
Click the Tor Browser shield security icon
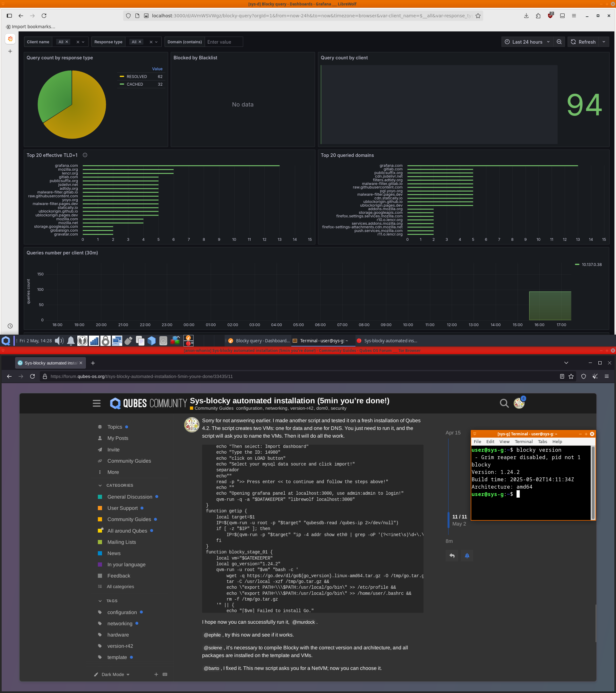pos(584,376)
